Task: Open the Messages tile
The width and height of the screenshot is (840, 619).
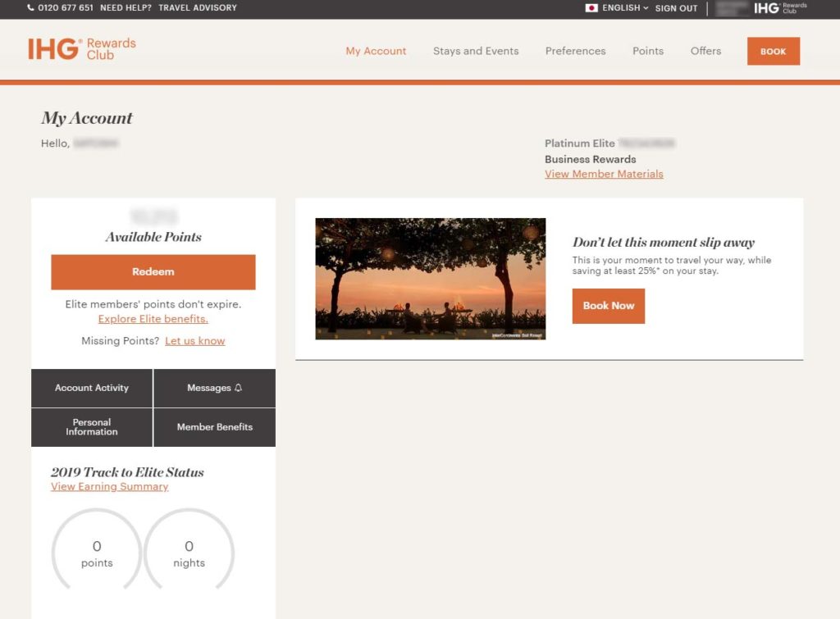Action: (215, 388)
